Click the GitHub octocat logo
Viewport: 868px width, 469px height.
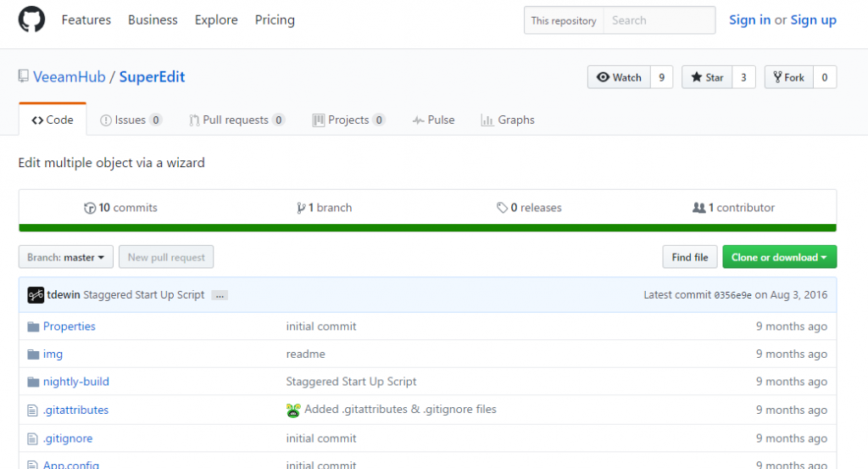31,20
